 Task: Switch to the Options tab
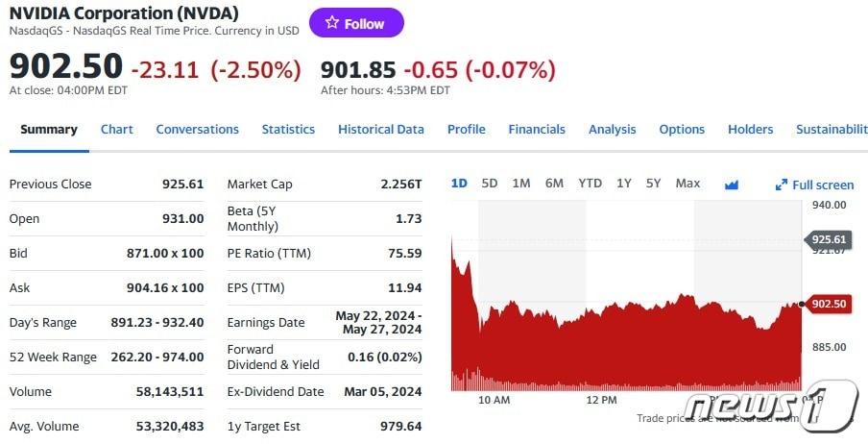tap(682, 130)
